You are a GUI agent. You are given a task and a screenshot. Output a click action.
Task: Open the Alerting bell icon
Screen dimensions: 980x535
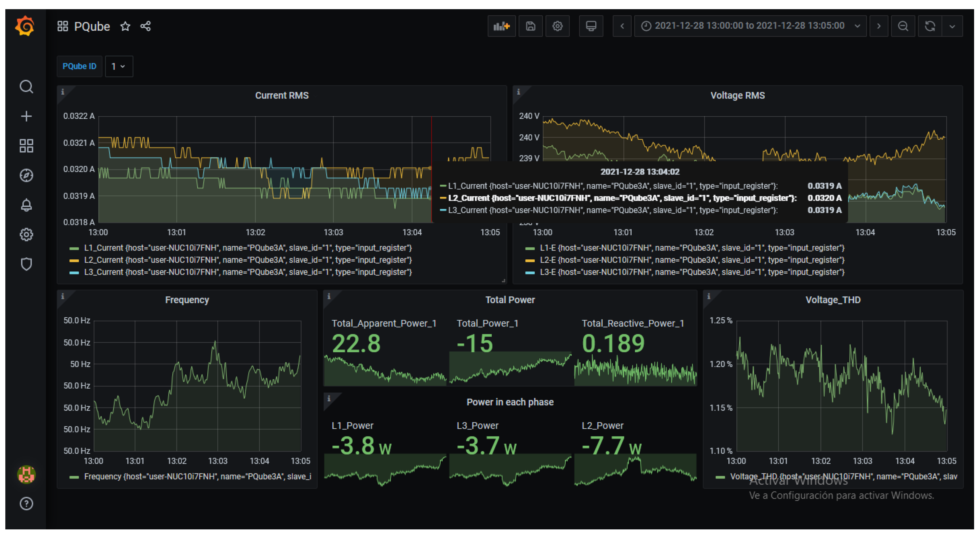tap(26, 205)
